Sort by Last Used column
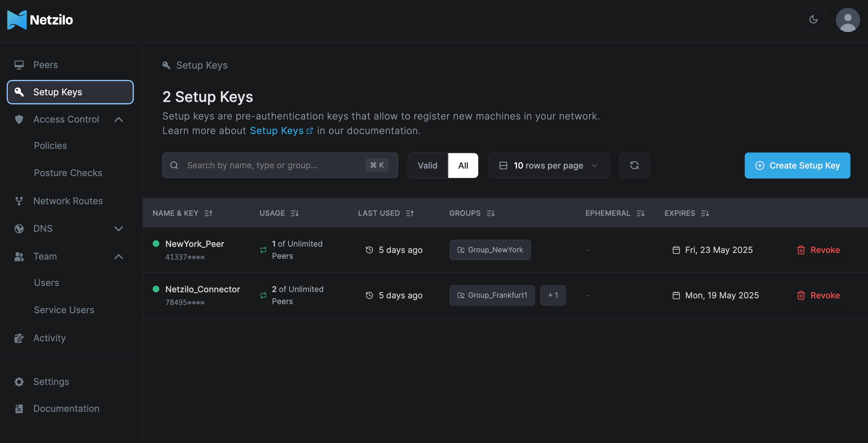The height and width of the screenshot is (443, 868). coord(386,213)
